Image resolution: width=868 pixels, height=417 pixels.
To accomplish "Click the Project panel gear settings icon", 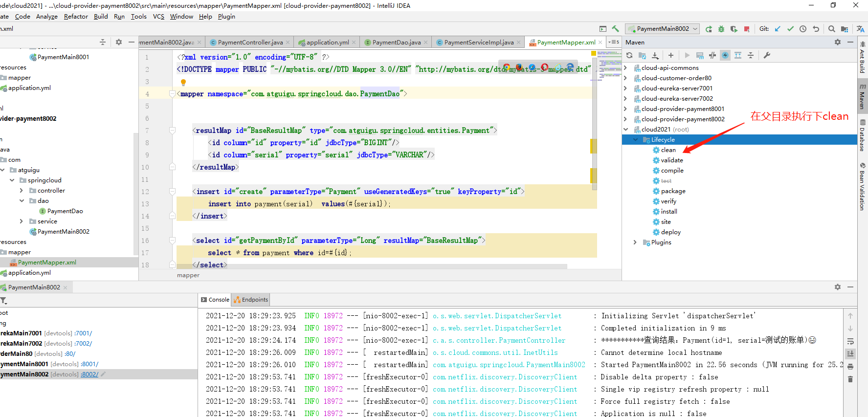I will tap(118, 42).
